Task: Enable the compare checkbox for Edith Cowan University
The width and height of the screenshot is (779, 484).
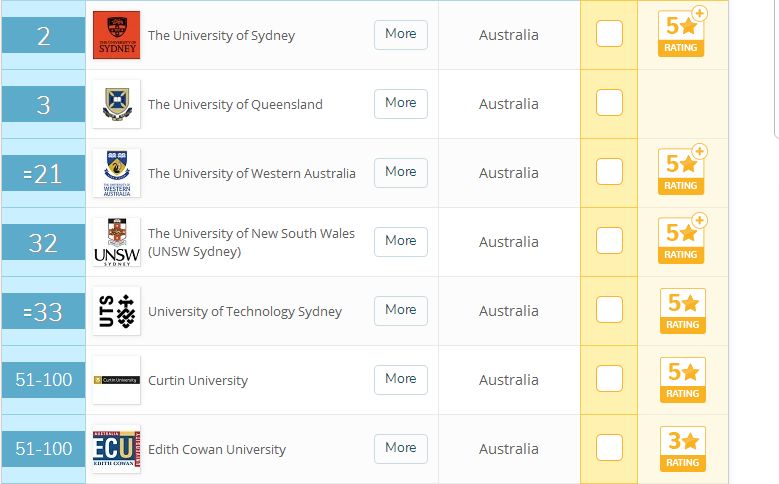Action: click(609, 448)
